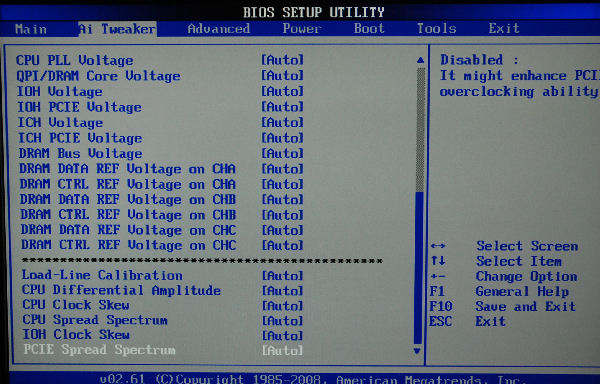Change QPI/DRAM Core Voltage Auto value
The height and width of the screenshot is (384, 600).
(282, 75)
